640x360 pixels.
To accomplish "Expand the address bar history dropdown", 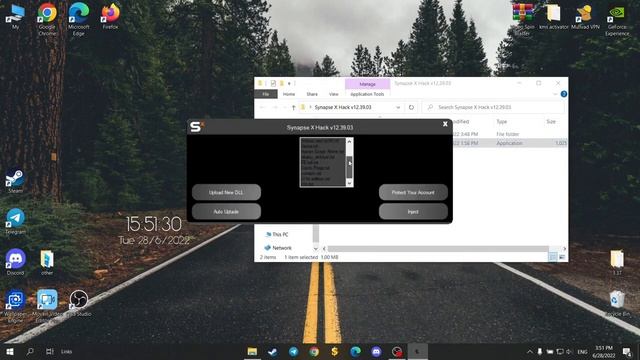I will pos(398,107).
